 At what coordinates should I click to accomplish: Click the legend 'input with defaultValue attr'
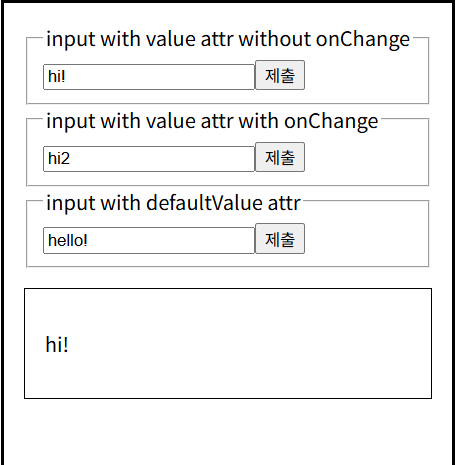pyautogui.click(x=173, y=203)
